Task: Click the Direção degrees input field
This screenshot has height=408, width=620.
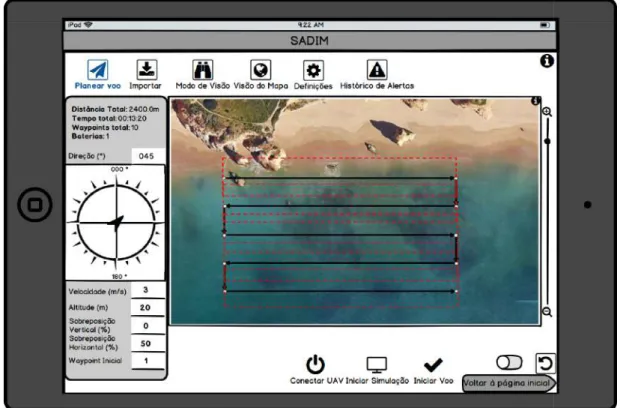Action: (x=148, y=156)
